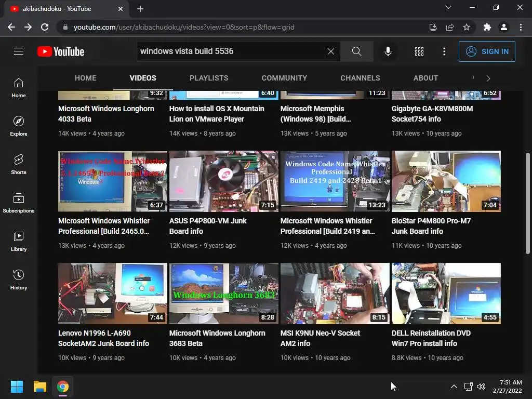Screen dimensions: 532x399
Task: Open the ABOUT tab
Action: tap(426, 78)
